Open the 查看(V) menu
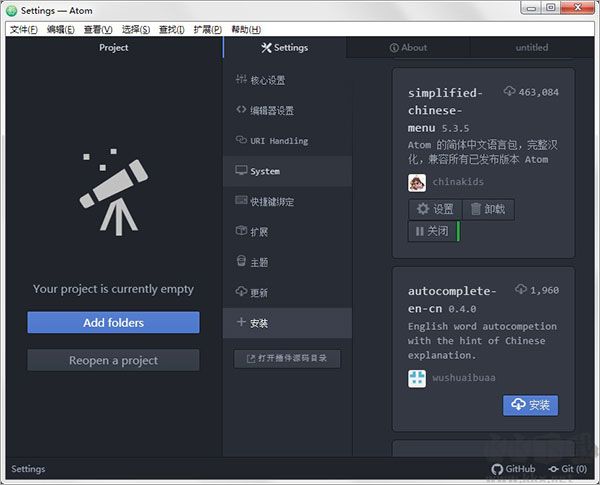This screenshot has width=600, height=485. (98, 29)
